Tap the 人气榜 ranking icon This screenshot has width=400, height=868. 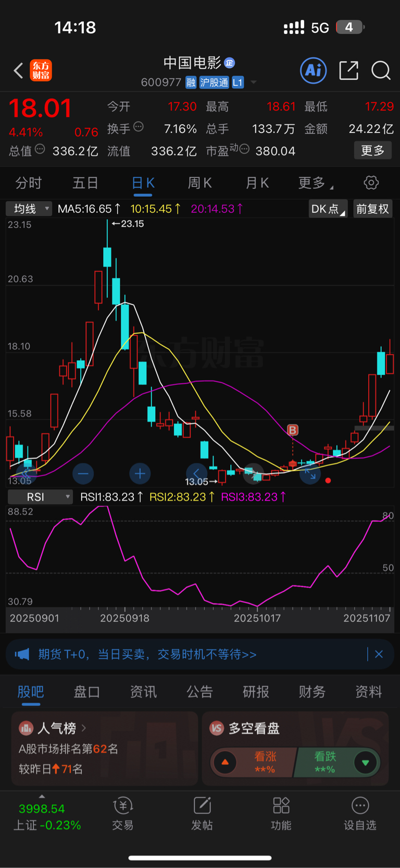(26, 728)
